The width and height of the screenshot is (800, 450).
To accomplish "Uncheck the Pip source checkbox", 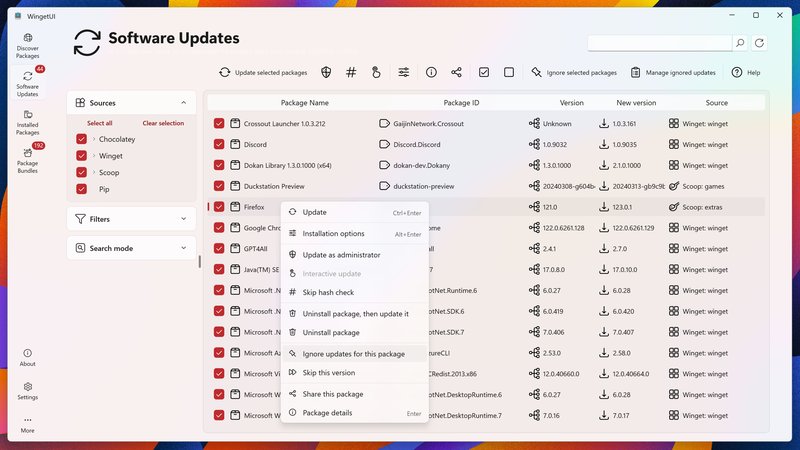I will (82, 189).
